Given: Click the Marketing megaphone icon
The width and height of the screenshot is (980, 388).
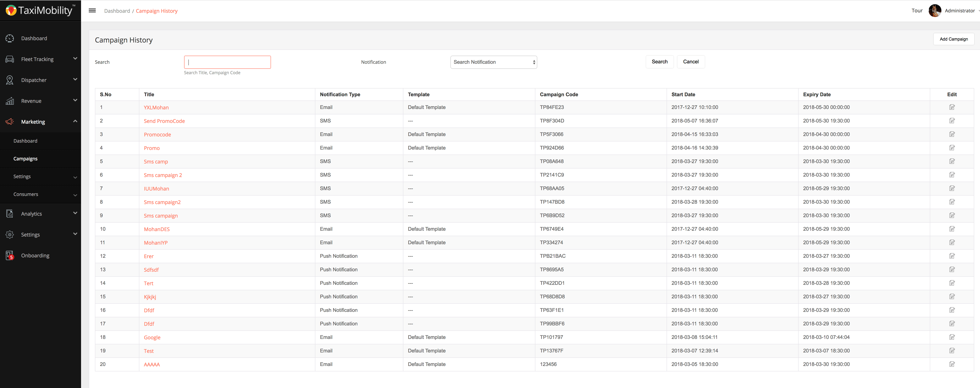Looking at the screenshot, I should click(x=10, y=122).
